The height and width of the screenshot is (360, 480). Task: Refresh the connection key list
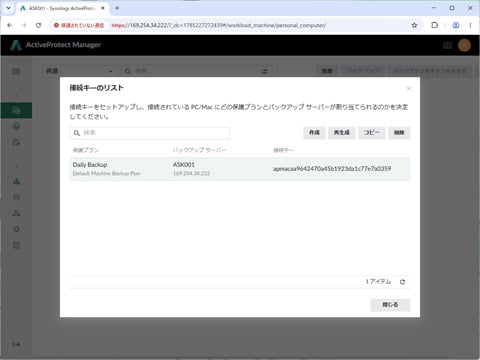pos(402,282)
